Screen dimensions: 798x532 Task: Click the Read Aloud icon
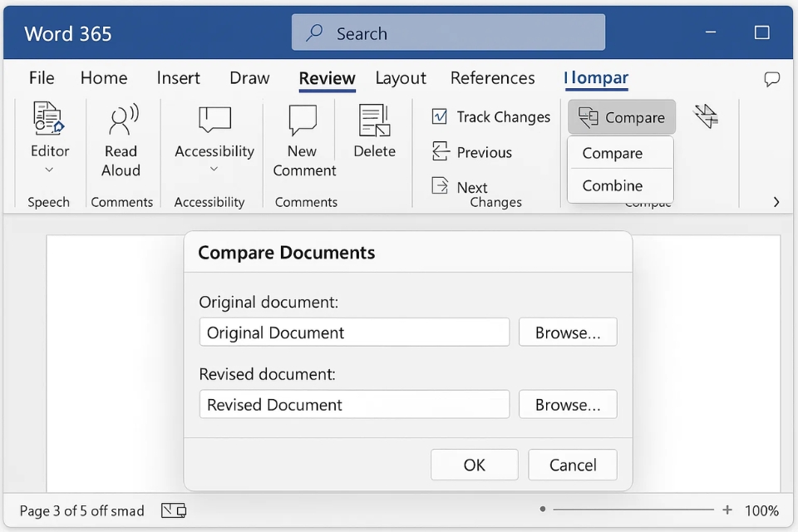click(121, 120)
